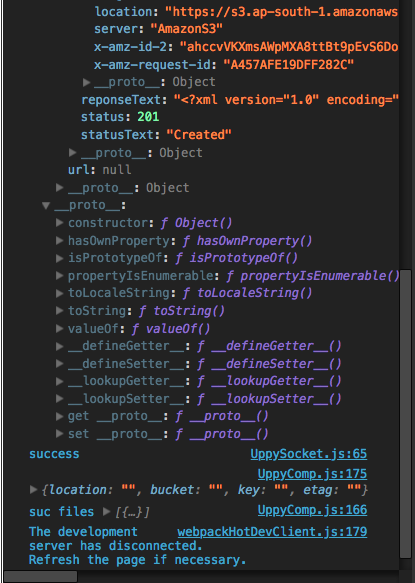This screenshot has height=583, width=415.
Task: Select the location URL string
Action: point(282,12)
